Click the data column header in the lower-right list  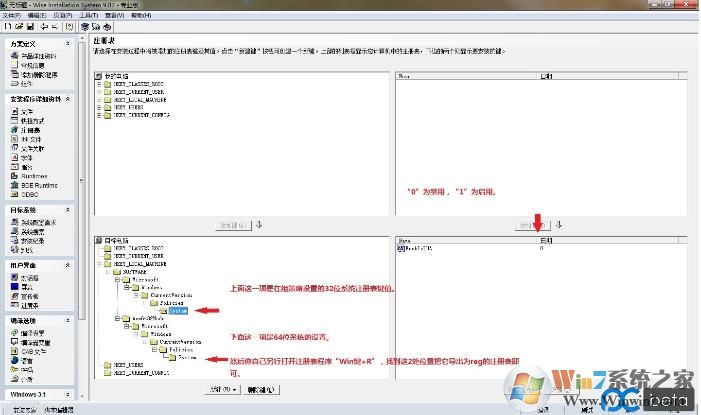pyautogui.click(x=607, y=241)
